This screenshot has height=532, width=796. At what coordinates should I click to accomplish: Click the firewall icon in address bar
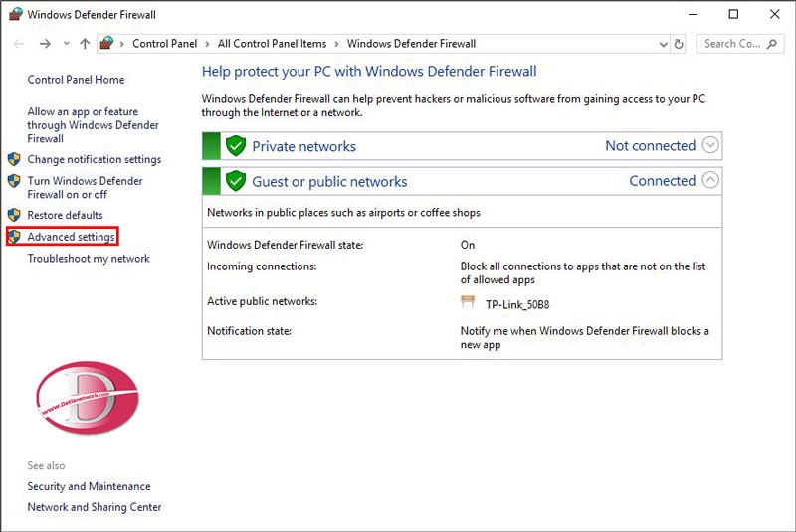(106, 43)
